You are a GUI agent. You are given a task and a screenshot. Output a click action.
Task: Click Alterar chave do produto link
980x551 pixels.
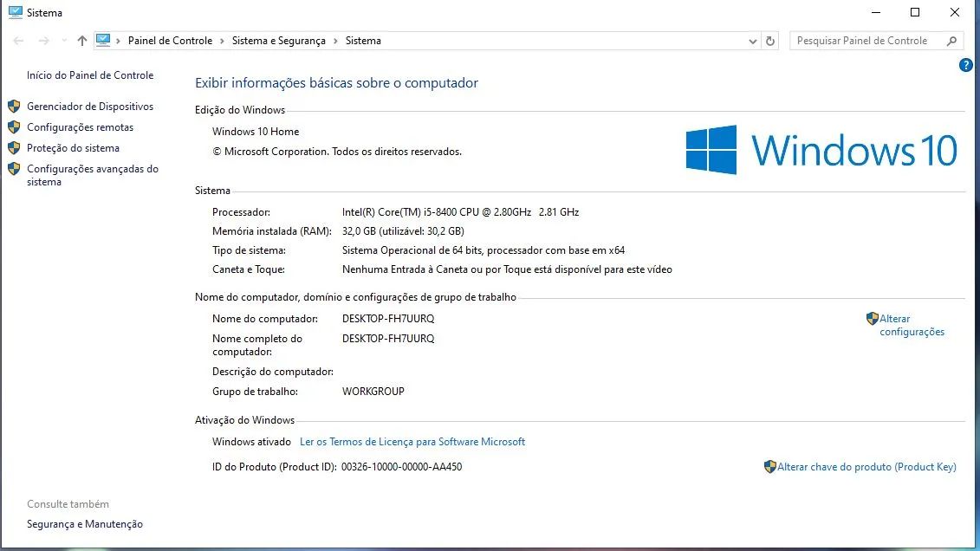(866, 467)
